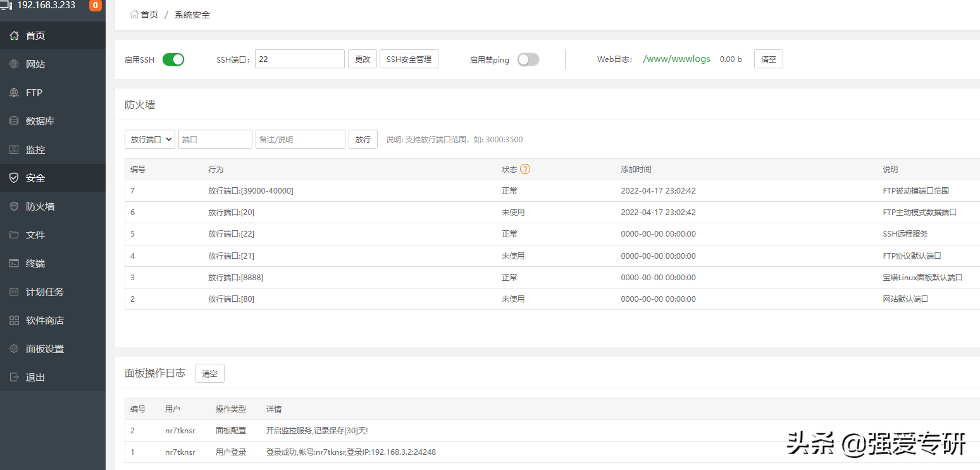980x470 pixels.
Task: Click the 备注/说明 input field
Action: (301, 139)
